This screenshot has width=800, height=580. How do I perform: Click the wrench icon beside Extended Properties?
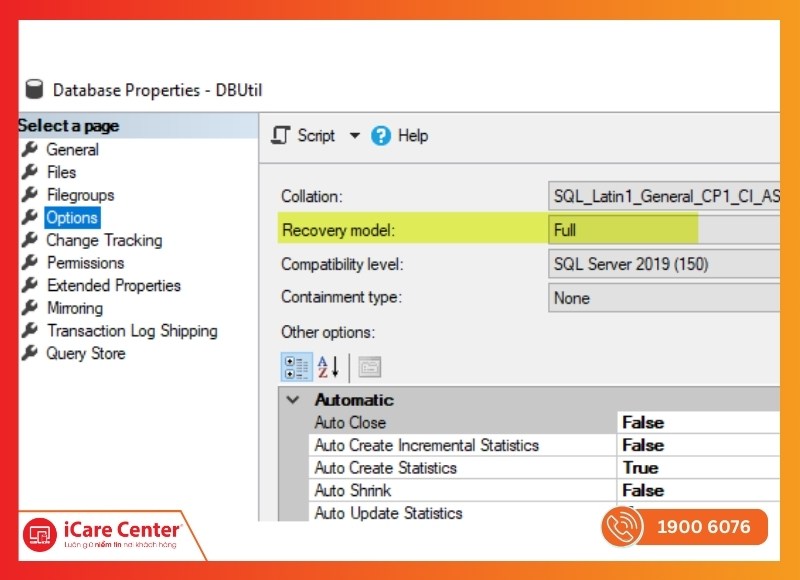(30, 285)
